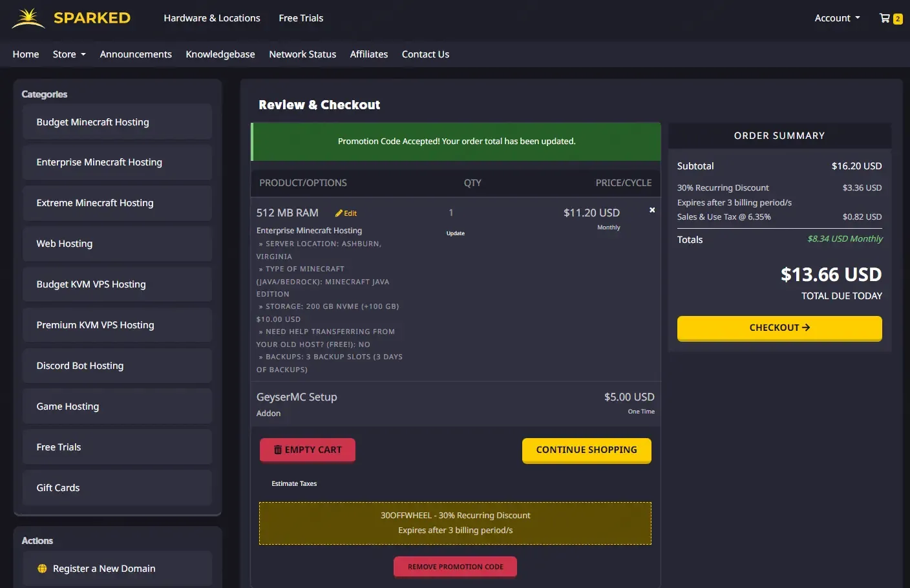Open the Gift Cards category

pyautogui.click(x=117, y=488)
